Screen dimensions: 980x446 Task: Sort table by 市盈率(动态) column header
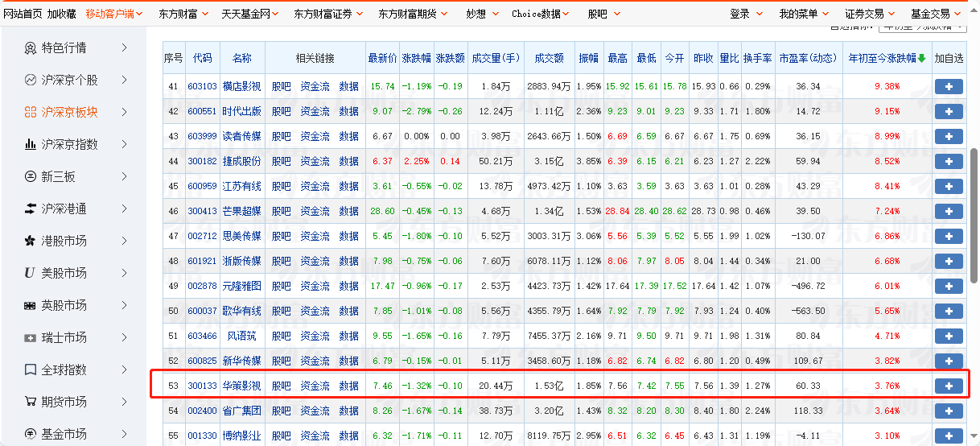click(808, 58)
